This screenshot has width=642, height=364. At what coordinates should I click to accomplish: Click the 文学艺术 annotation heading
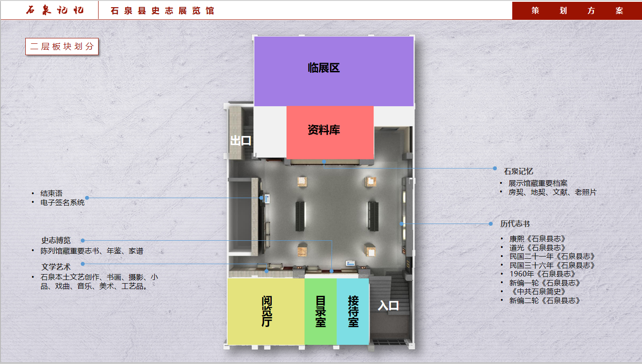tap(57, 267)
